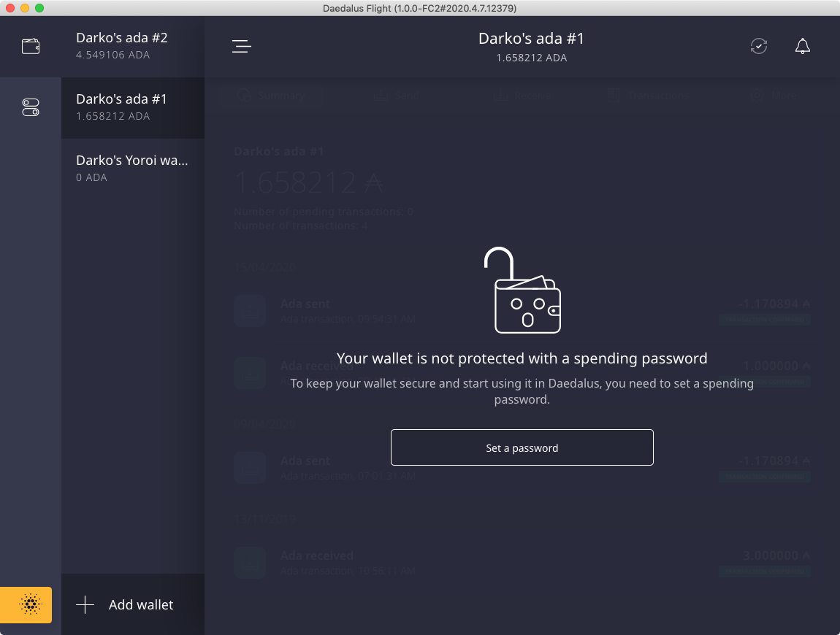This screenshot has width=840, height=635.
Task: Click the green macOS maximize window button
Action: pos(39,8)
